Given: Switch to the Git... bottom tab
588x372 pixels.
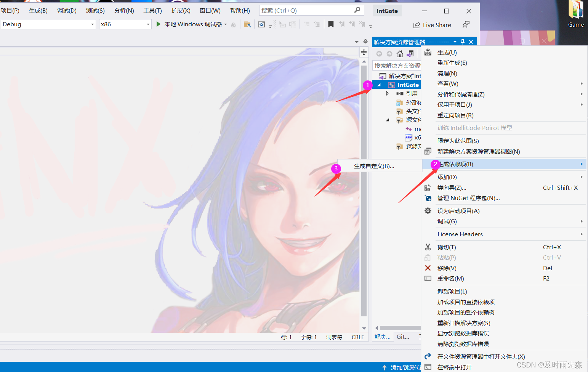Looking at the screenshot, I should click(403, 337).
